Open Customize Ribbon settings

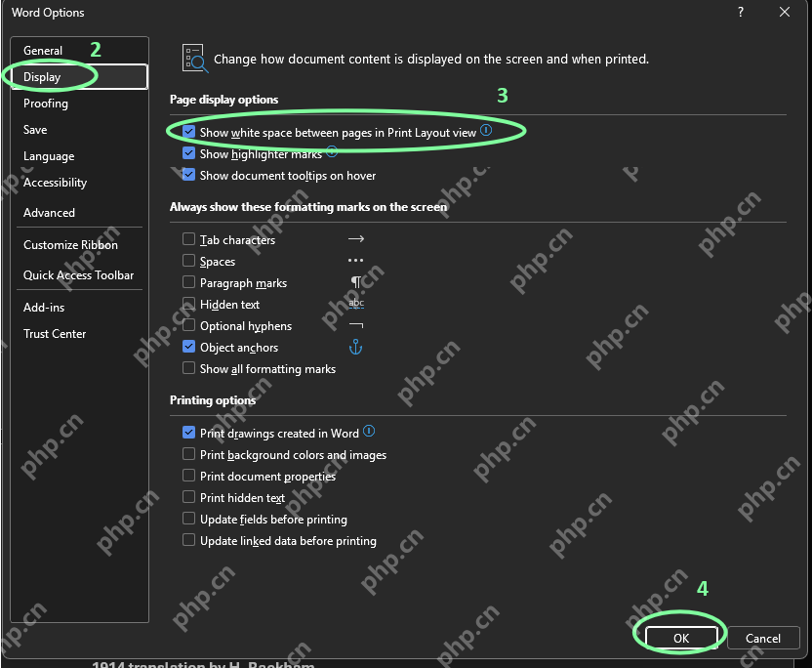(x=79, y=244)
